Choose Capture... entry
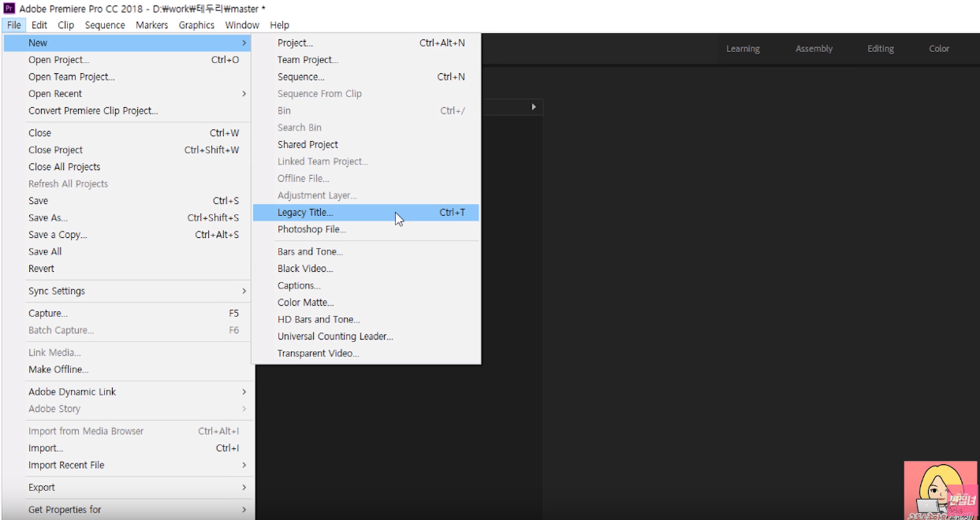This screenshot has width=980, height=520. point(127,314)
